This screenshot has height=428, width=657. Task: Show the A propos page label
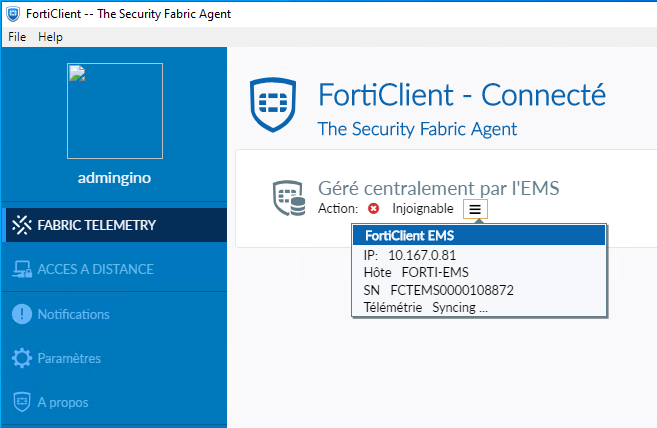pos(63,402)
